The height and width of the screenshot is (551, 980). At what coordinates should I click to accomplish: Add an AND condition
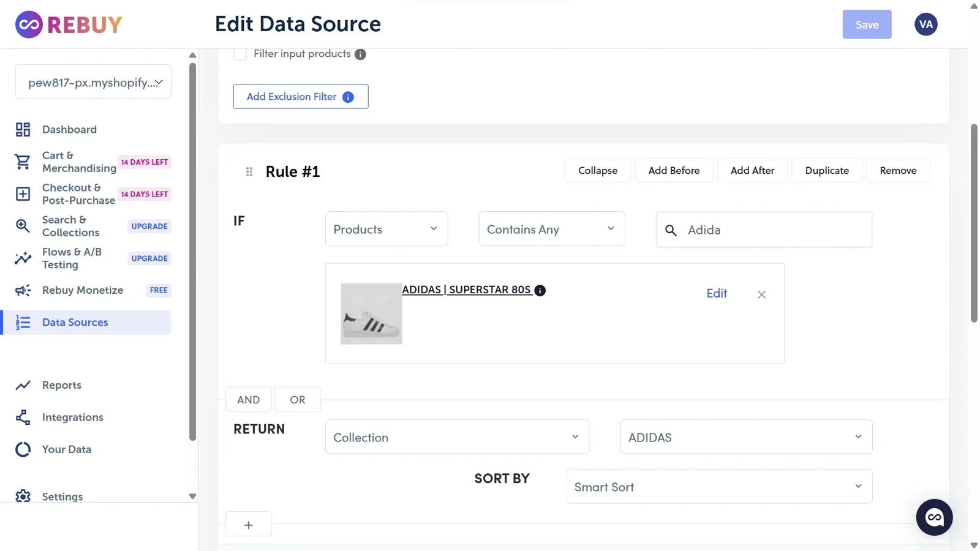tap(248, 400)
